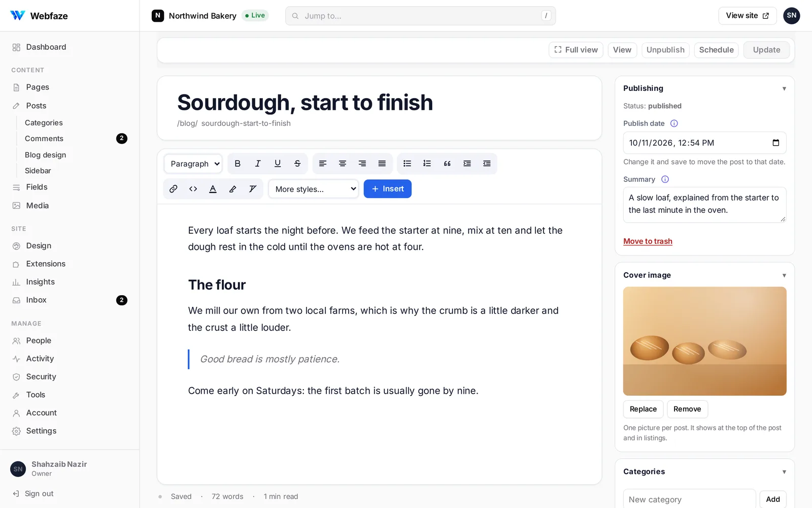Click Move to trash link
The image size is (812, 508).
tap(648, 241)
